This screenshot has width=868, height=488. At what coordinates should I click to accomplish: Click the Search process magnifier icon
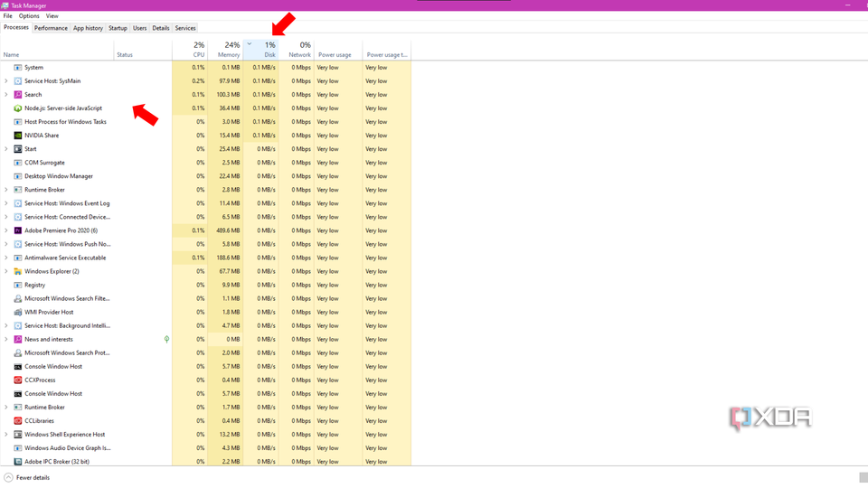(18, 95)
